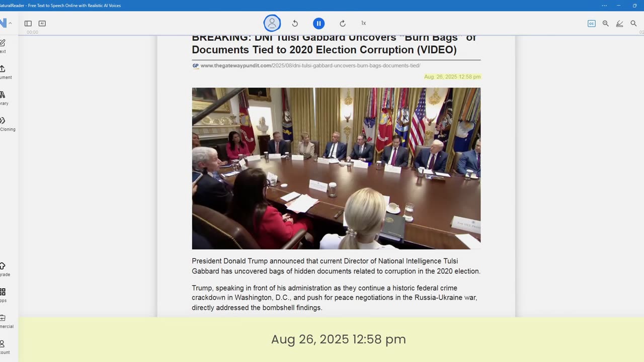Click paragraph starting 'President Donald Trump announced'
This screenshot has width=644, height=362.
[336, 266]
